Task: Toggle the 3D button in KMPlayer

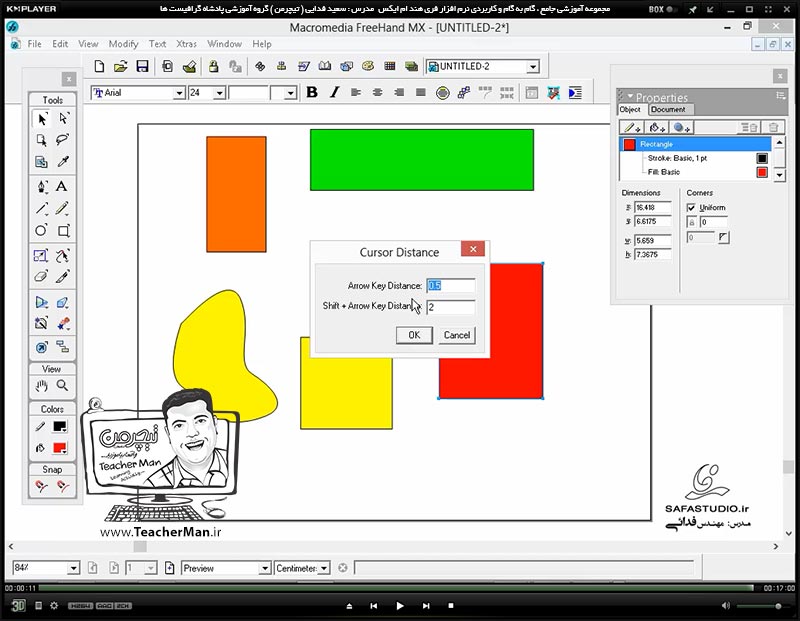Action: (x=18, y=606)
